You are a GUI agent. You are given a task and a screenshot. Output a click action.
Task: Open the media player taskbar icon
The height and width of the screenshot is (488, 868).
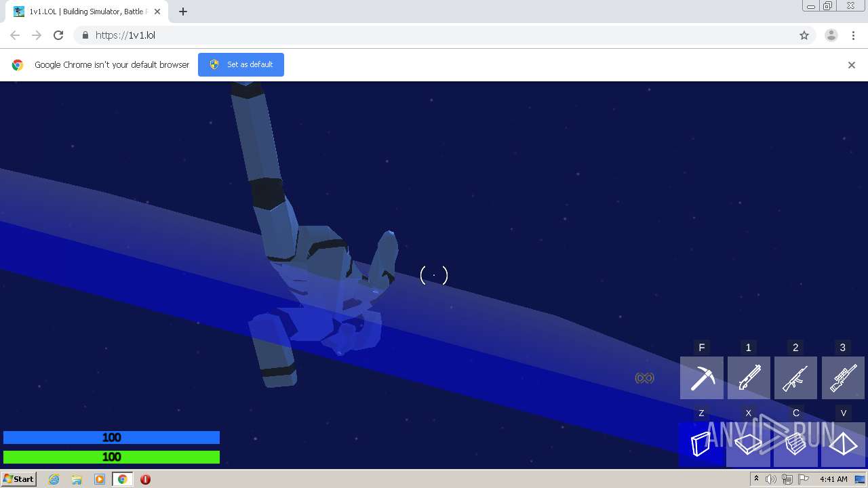pos(100,479)
